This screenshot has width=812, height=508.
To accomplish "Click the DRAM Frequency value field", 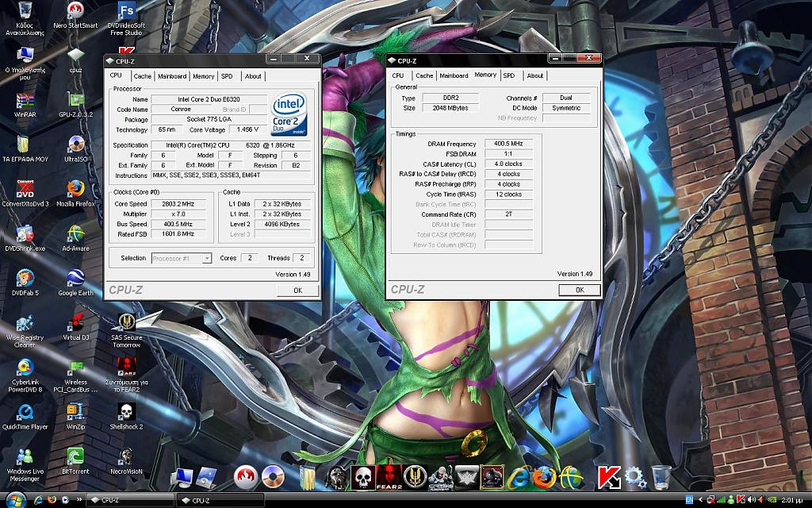I will pyautogui.click(x=508, y=144).
